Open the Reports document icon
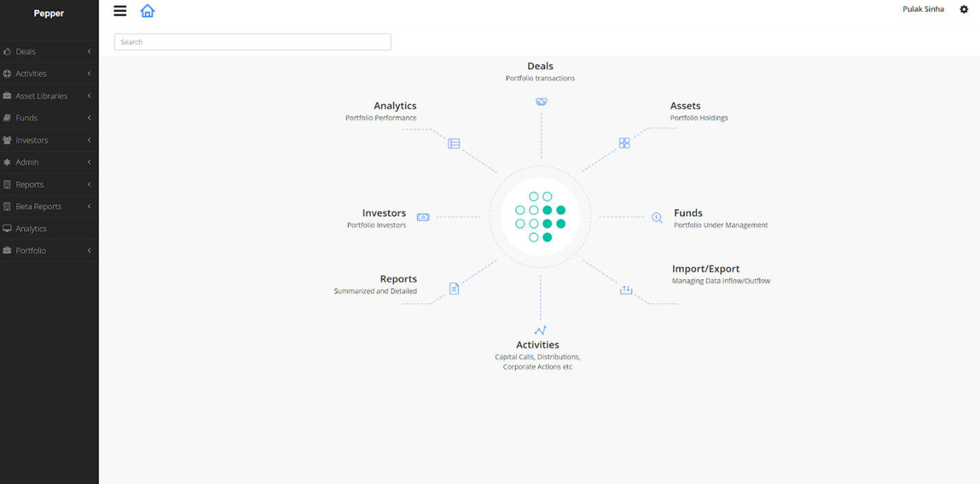Viewport: 980px width, 484px height. (454, 289)
